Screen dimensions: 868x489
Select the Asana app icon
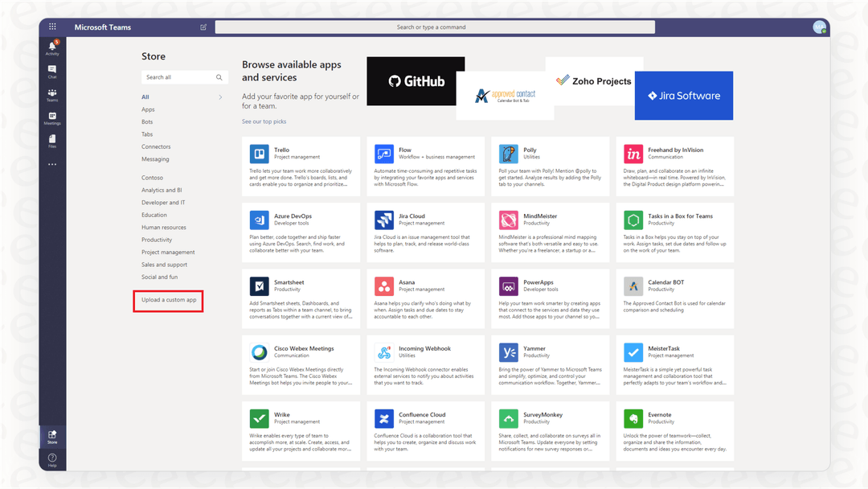(383, 286)
